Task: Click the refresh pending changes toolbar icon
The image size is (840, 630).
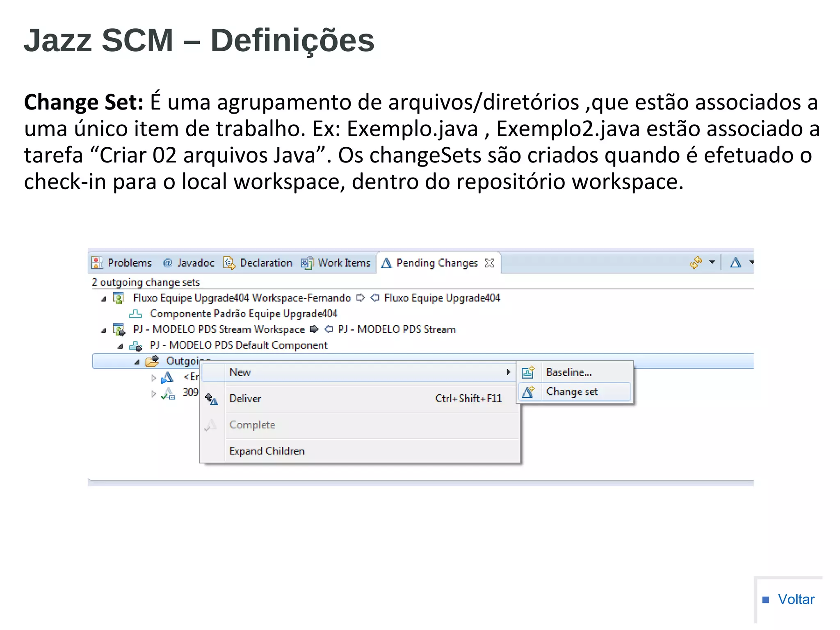Action: tap(696, 262)
